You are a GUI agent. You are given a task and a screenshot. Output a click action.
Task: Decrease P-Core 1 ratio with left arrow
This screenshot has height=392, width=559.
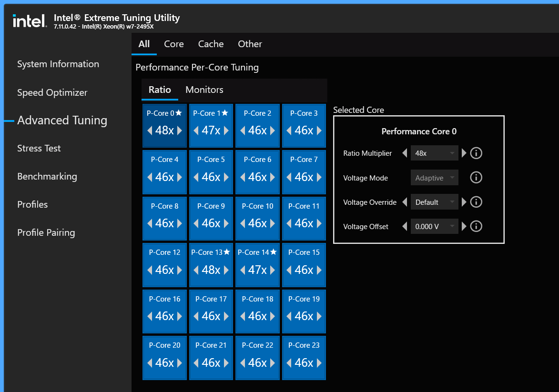coord(196,131)
